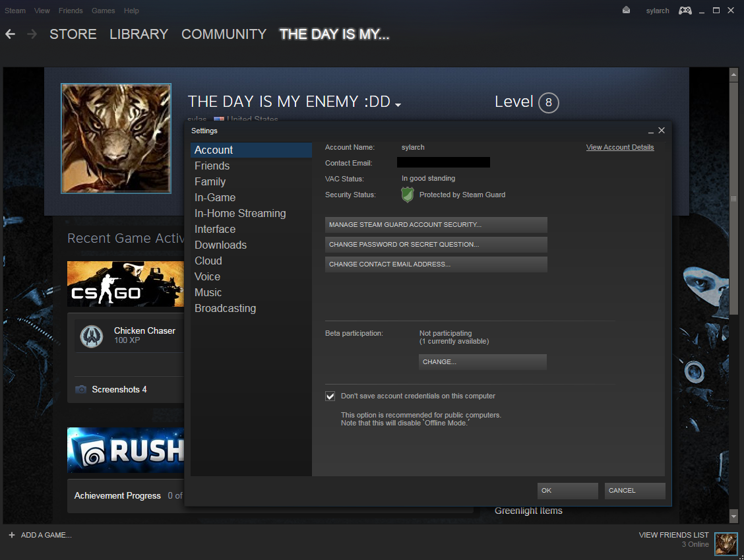Select Account in Settings sidebar
The image size is (744, 560).
tap(251, 150)
